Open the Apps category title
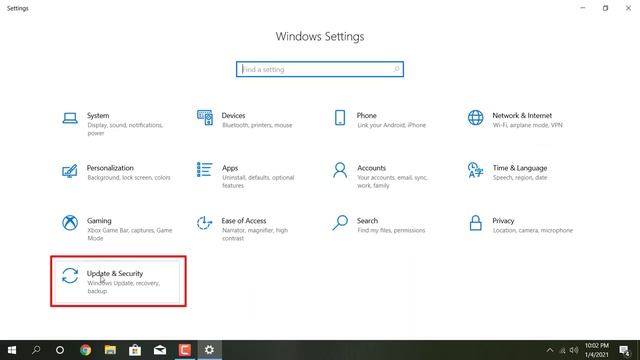This screenshot has width=640, height=360. 230,168
